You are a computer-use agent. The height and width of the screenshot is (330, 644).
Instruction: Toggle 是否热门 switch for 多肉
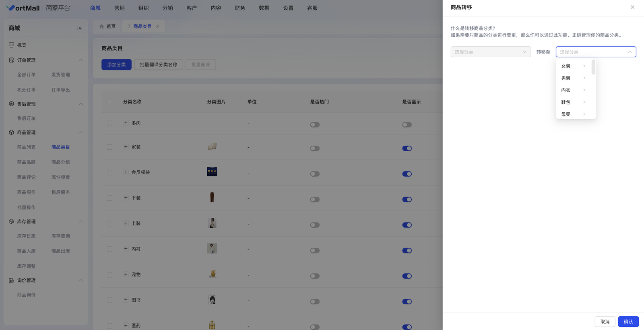click(315, 125)
